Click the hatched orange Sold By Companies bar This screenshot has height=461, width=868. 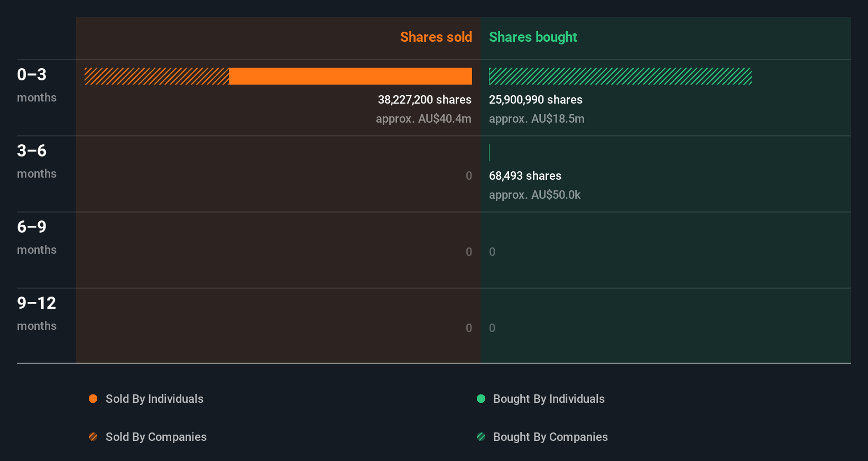coord(156,76)
